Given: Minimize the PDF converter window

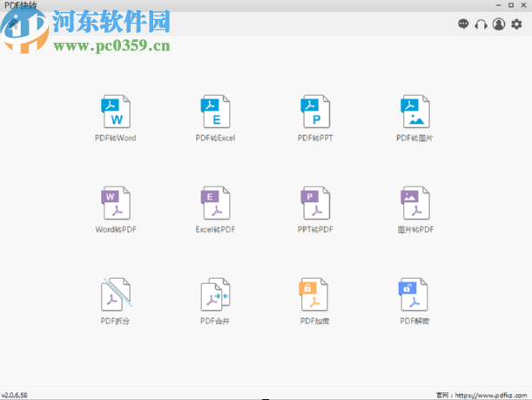Looking at the screenshot, I should click(497, 5).
